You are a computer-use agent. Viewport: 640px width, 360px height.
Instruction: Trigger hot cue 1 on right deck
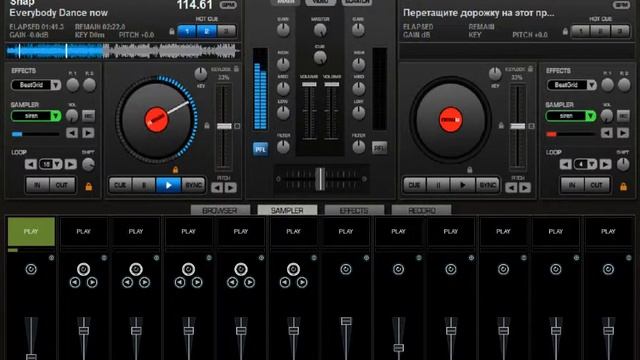pos(580,31)
